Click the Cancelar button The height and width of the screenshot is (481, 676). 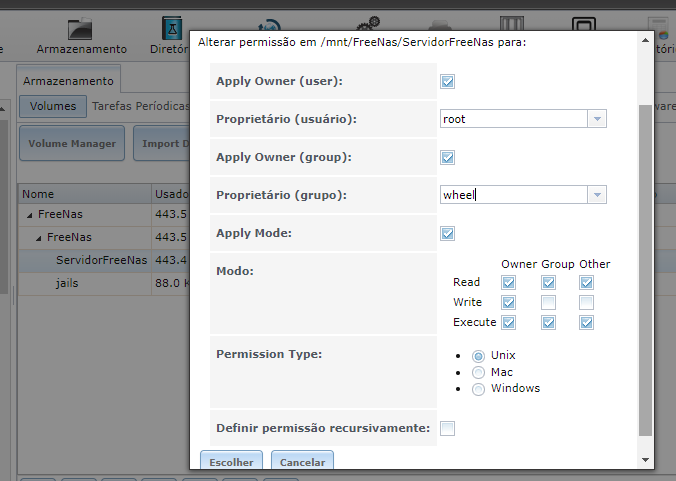click(x=302, y=461)
